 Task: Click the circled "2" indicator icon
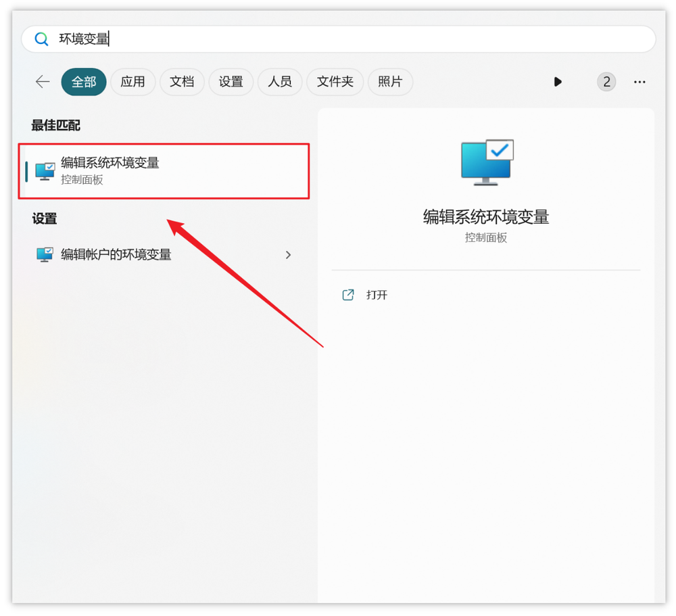click(x=606, y=82)
